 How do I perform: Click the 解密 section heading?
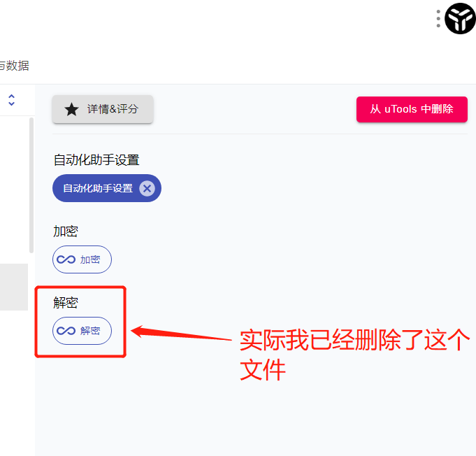click(66, 303)
